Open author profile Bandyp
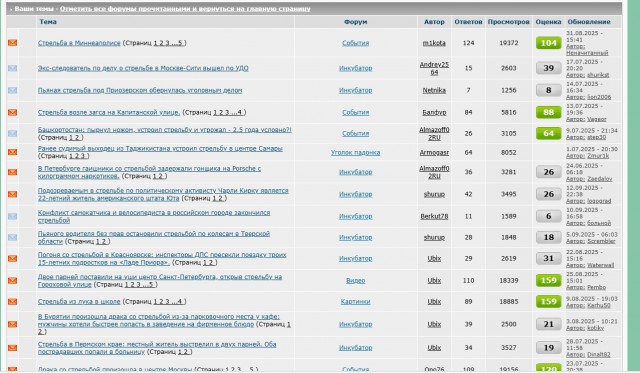Viewport: 640px width, 373px height. (434, 112)
